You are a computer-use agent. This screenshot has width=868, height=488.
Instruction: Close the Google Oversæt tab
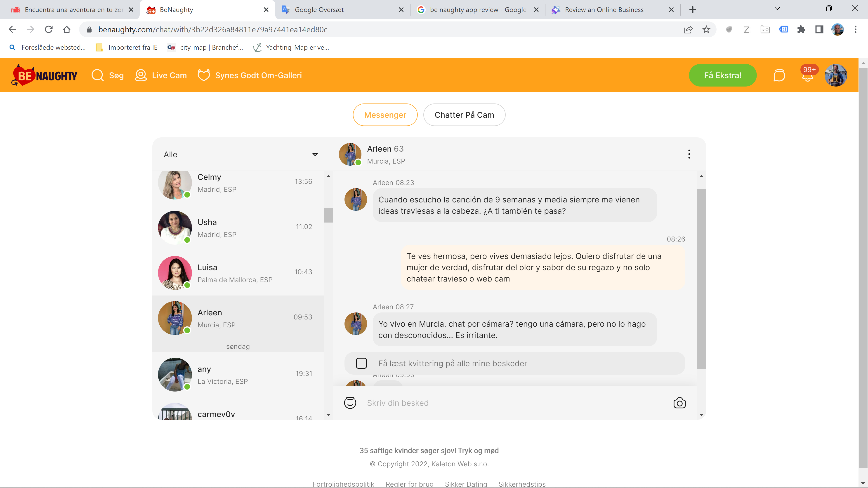(x=401, y=10)
